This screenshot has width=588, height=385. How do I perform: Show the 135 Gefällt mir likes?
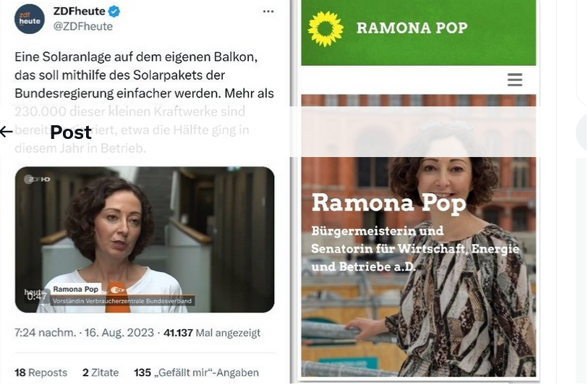pyautogui.click(x=197, y=373)
